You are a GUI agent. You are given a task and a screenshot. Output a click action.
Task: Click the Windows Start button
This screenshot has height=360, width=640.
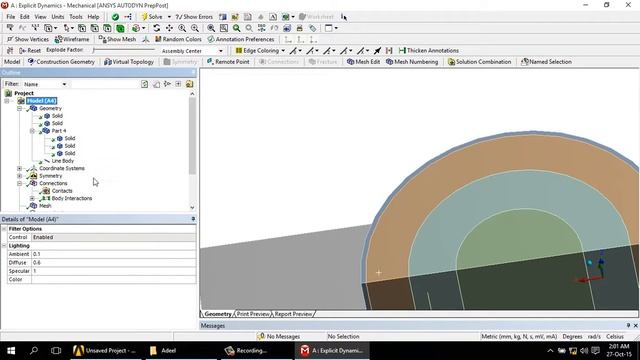pos(11,351)
